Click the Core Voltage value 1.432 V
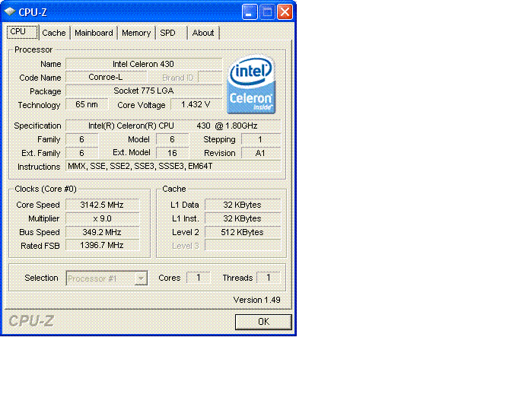 coord(196,104)
